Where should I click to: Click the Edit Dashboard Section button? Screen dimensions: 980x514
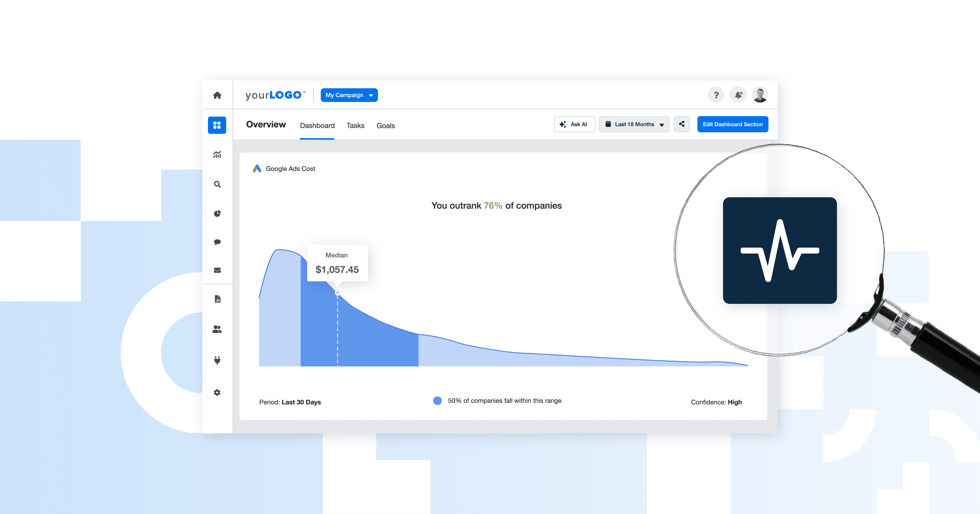click(732, 124)
